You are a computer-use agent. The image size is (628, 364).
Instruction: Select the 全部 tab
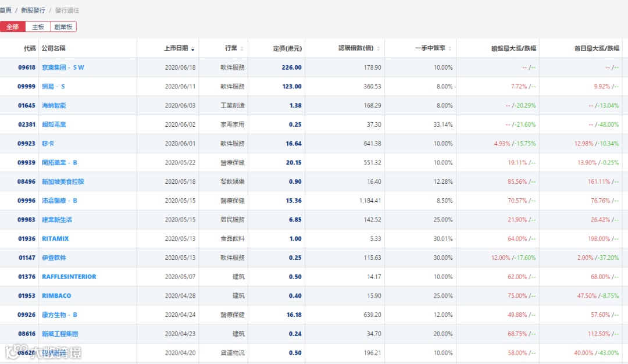tap(12, 27)
